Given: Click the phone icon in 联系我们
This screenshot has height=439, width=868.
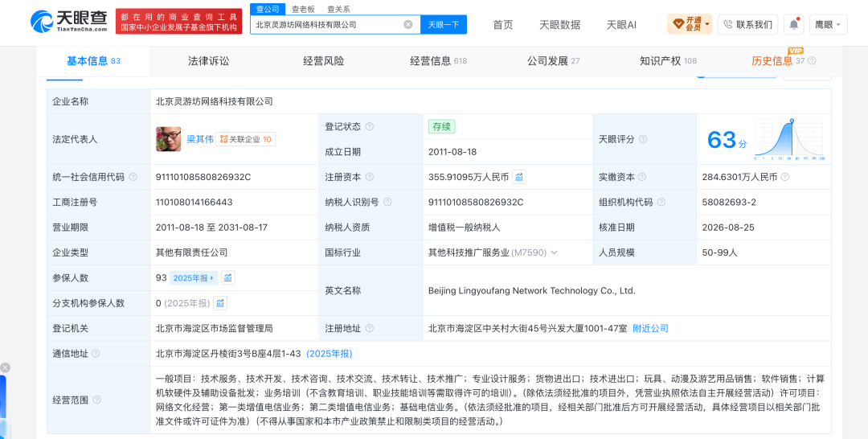Looking at the screenshot, I should 728,24.
